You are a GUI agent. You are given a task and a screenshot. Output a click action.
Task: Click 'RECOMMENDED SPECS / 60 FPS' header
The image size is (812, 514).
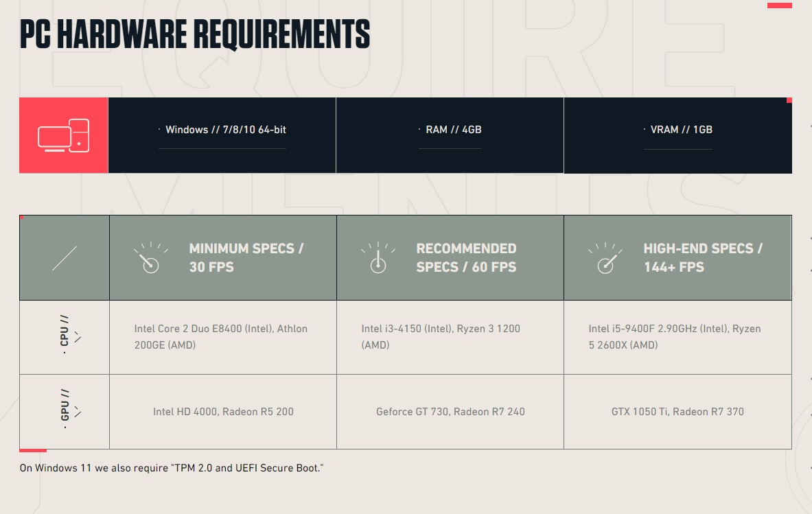coord(467,258)
